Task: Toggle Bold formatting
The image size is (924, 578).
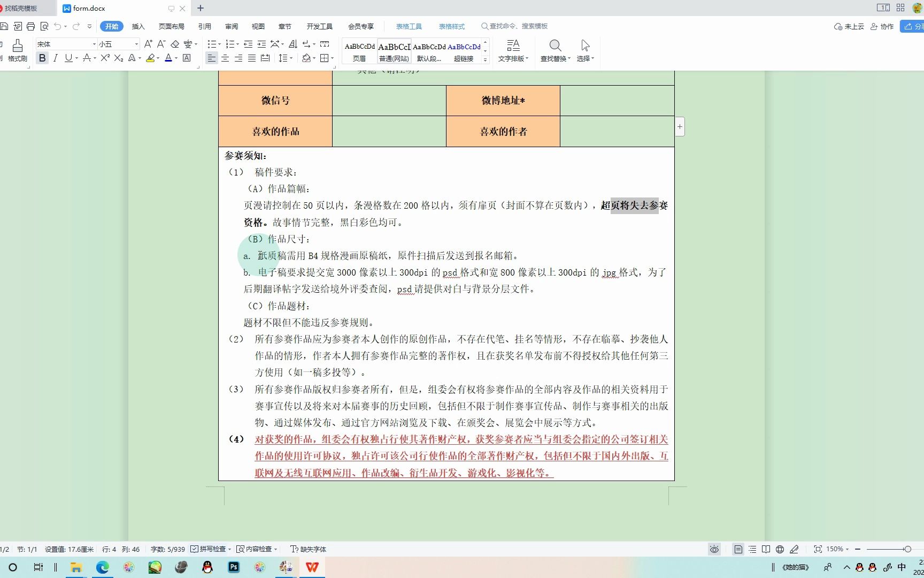Action: (42, 58)
